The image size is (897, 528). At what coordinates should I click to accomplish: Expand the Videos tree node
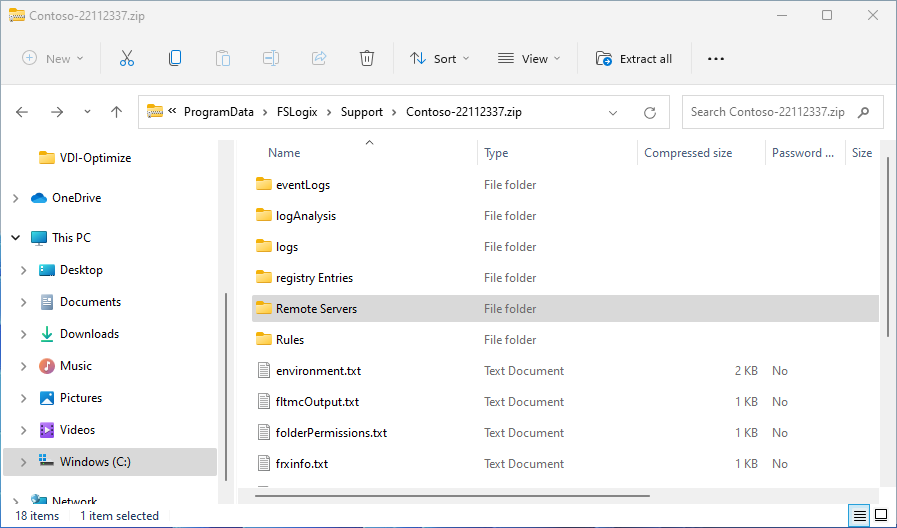23,430
